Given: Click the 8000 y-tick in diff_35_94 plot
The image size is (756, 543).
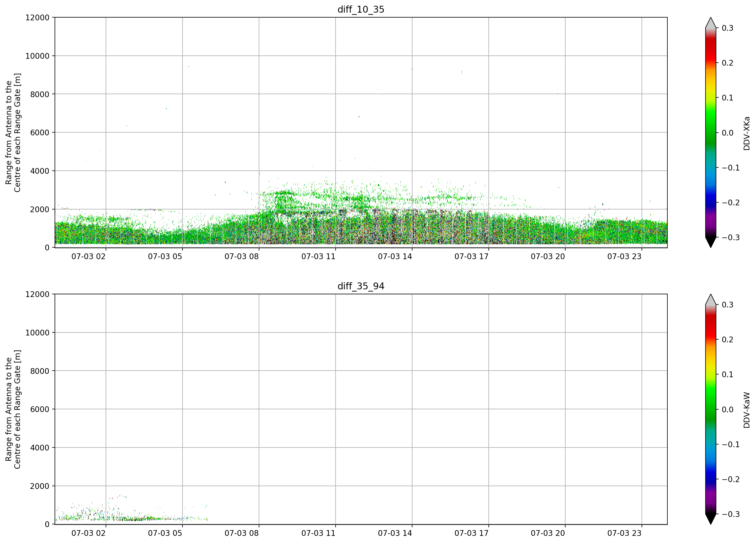Looking at the screenshot, I should 40,371.
